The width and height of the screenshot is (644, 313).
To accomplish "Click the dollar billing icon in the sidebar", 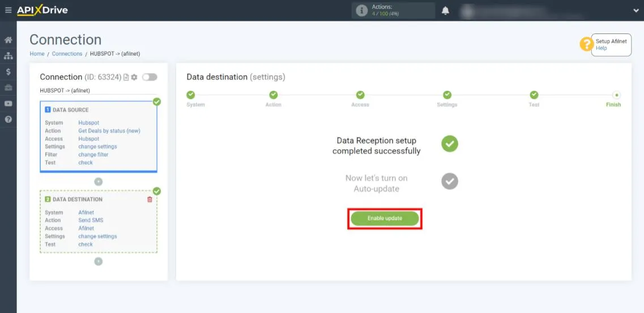I will click(8, 72).
